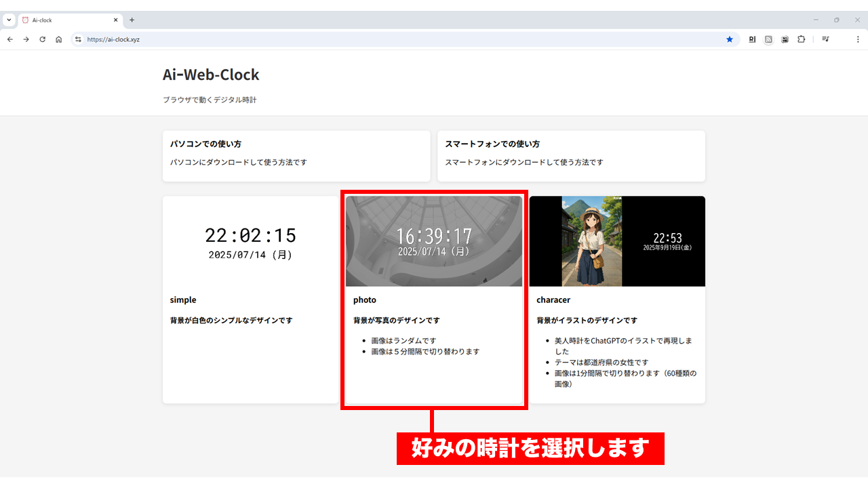View site information icon in address bar
Screen dimensions: 868x488
[78, 39]
